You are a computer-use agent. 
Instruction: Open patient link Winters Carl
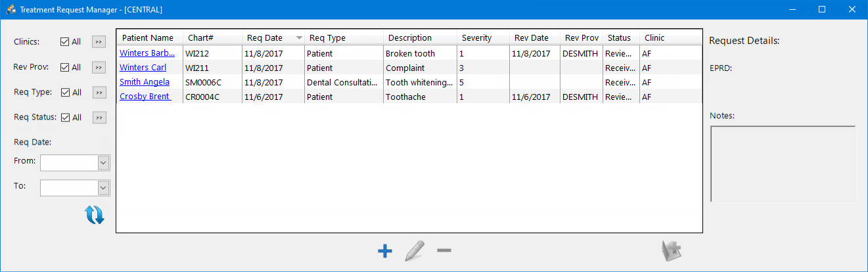pos(143,68)
